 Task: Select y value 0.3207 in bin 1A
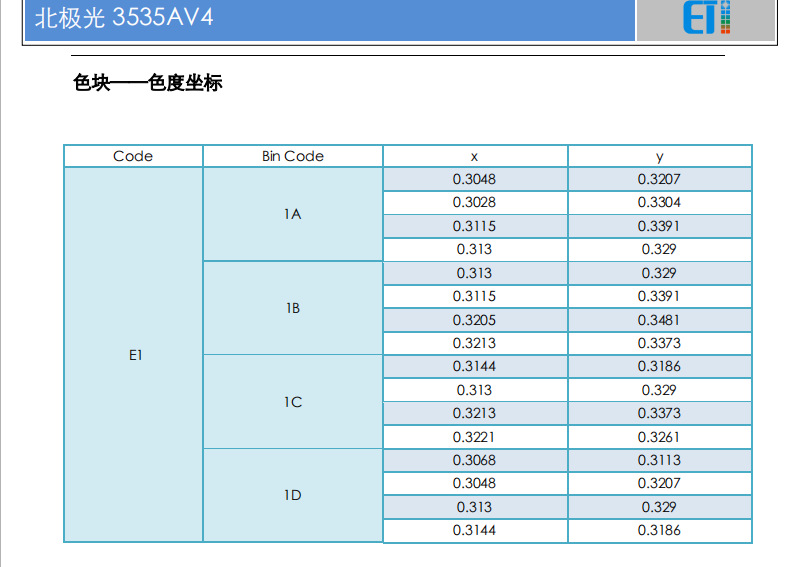659,179
